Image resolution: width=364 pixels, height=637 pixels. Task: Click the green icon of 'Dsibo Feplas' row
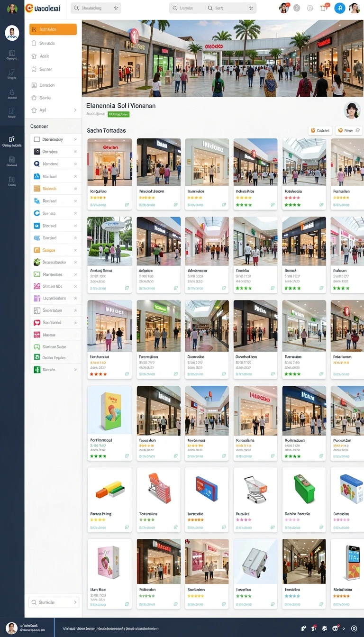(x=37, y=358)
